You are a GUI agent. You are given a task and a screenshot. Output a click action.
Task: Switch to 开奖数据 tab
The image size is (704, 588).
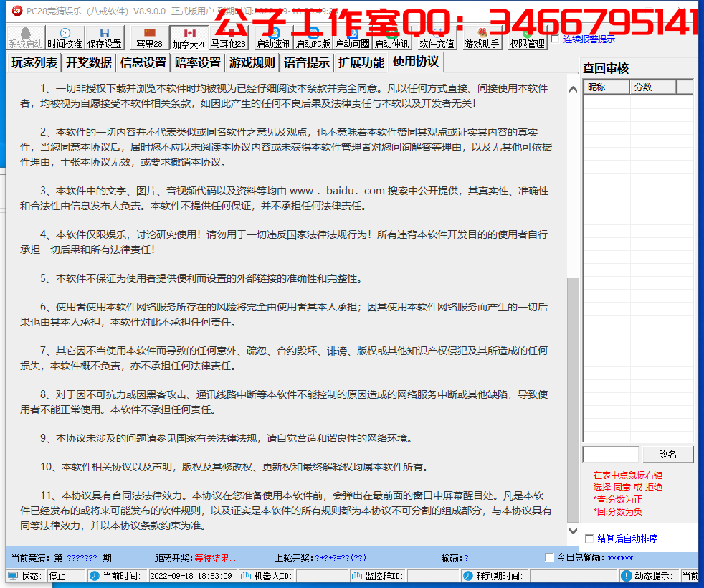click(x=89, y=62)
